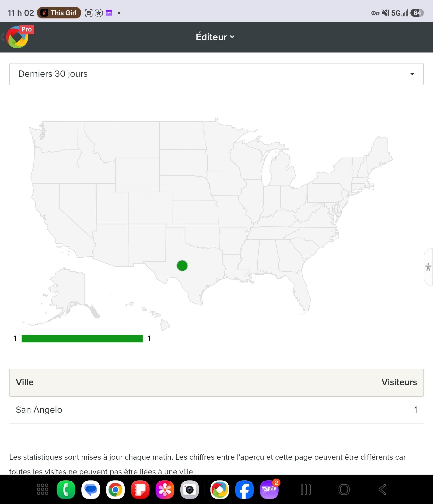Image resolution: width=433 pixels, height=504 pixels.
Task: Sort by the Ville column header
Action: click(25, 382)
